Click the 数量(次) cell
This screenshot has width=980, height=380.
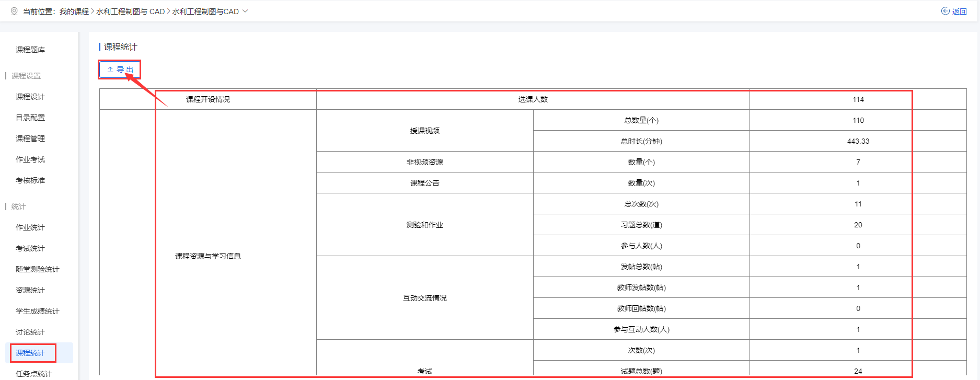click(x=641, y=183)
